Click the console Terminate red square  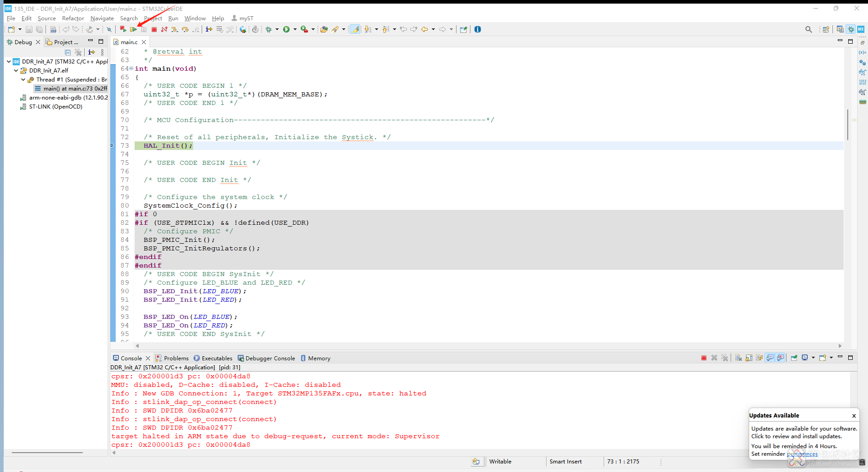point(704,358)
